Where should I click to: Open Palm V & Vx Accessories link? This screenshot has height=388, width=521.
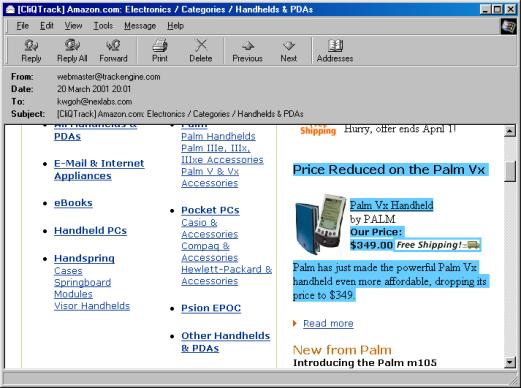click(x=210, y=177)
